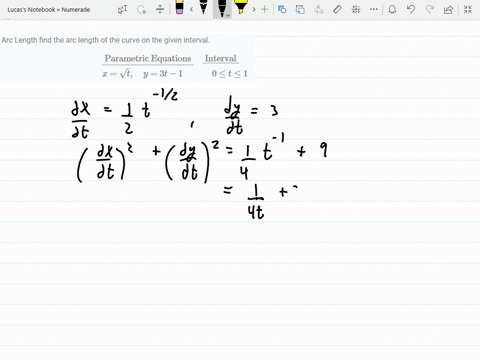The height and width of the screenshot is (360, 480).
Task: Pick the eraser tool
Action: (179, 8)
